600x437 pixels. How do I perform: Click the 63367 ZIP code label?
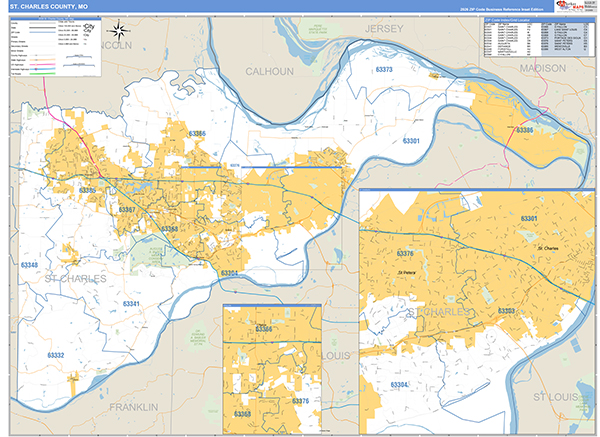tap(127, 209)
